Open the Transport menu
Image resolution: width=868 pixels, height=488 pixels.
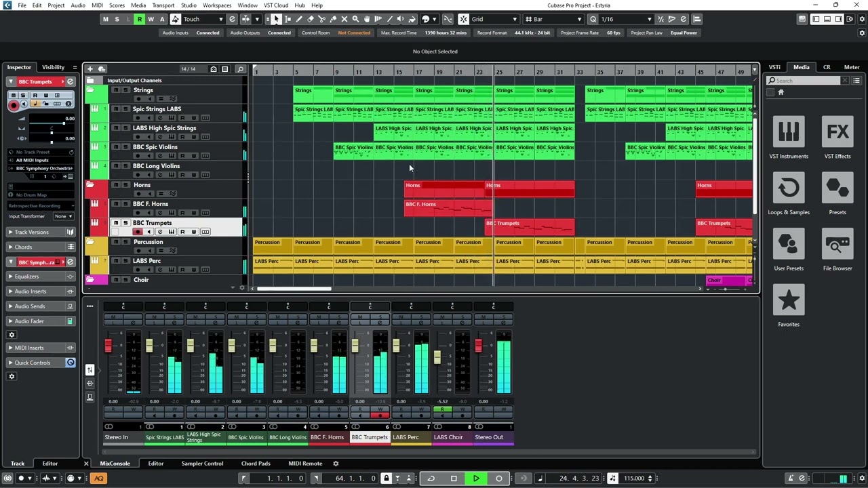[163, 5]
